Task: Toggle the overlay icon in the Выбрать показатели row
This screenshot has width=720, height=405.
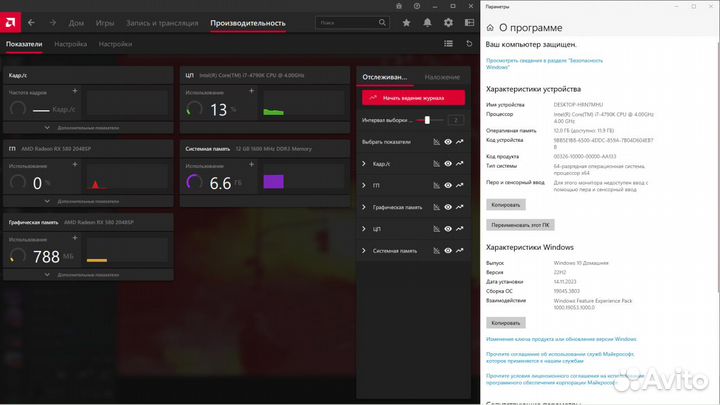Action: (x=436, y=142)
